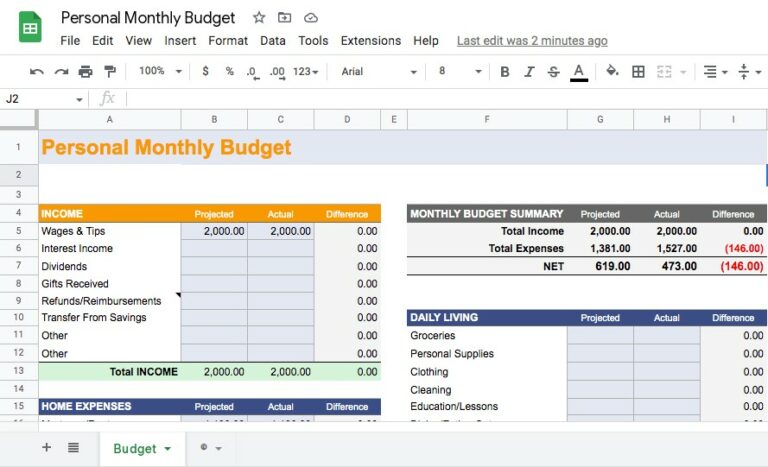Open more number formats 123 dropdown
This screenshot has height=467, width=768.
[306, 72]
